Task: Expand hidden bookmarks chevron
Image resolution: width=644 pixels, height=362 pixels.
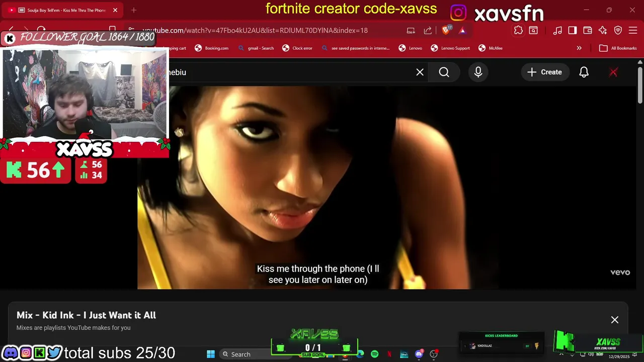Action: [579, 48]
